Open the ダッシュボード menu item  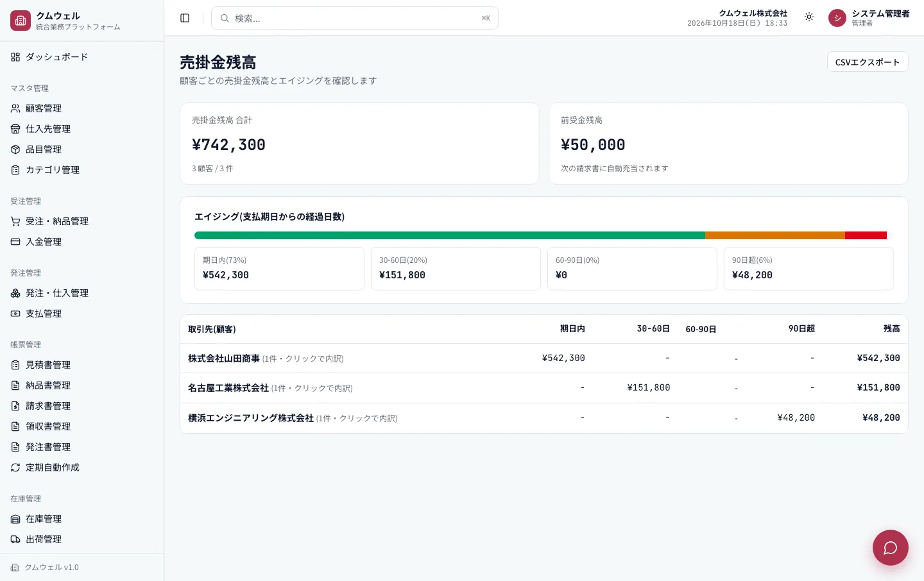82,57
